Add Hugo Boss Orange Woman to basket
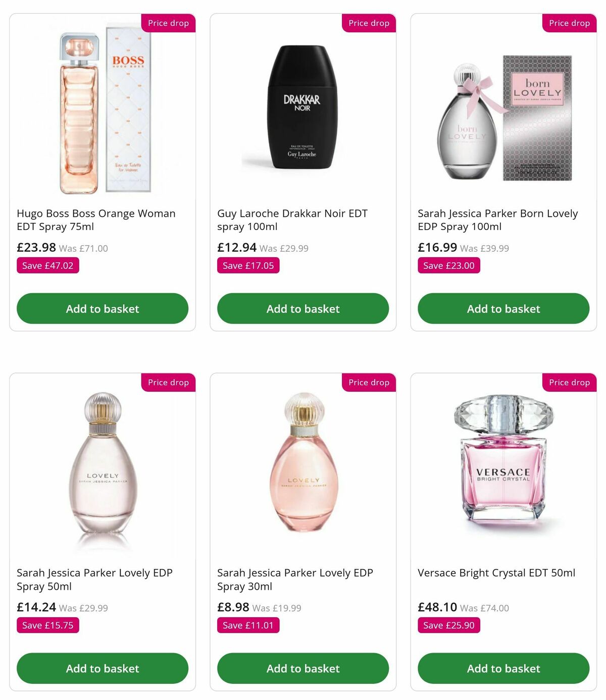This screenshot has width=606, height=700. (x=102, y=308)
